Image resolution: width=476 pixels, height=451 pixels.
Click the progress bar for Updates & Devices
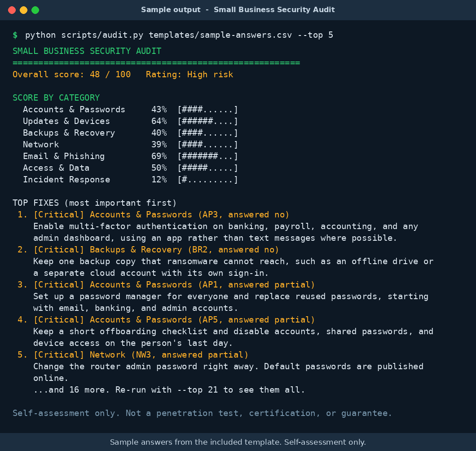point(207,121)
